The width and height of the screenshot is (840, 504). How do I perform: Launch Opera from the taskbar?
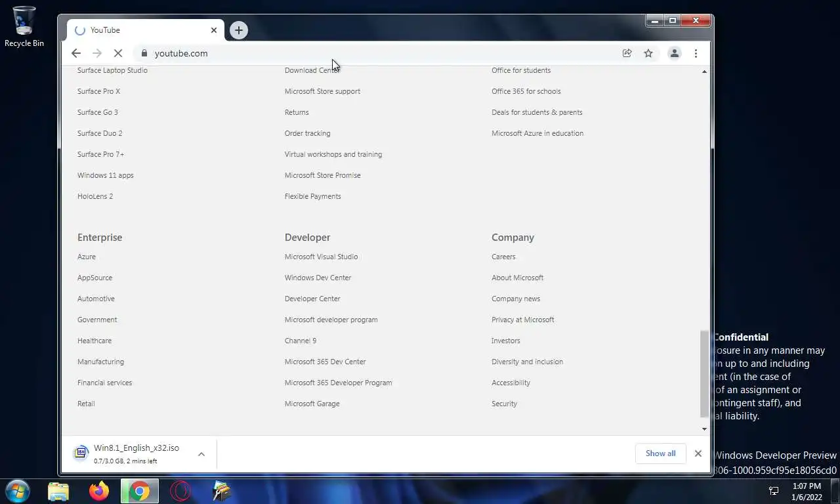[180, 491]
